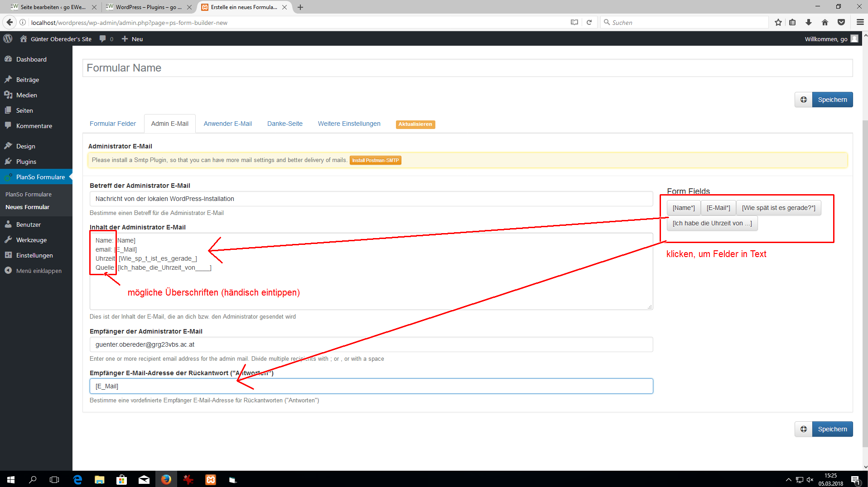
Task: Focus the Firefox Suchen search box
Action: [685, 22]
